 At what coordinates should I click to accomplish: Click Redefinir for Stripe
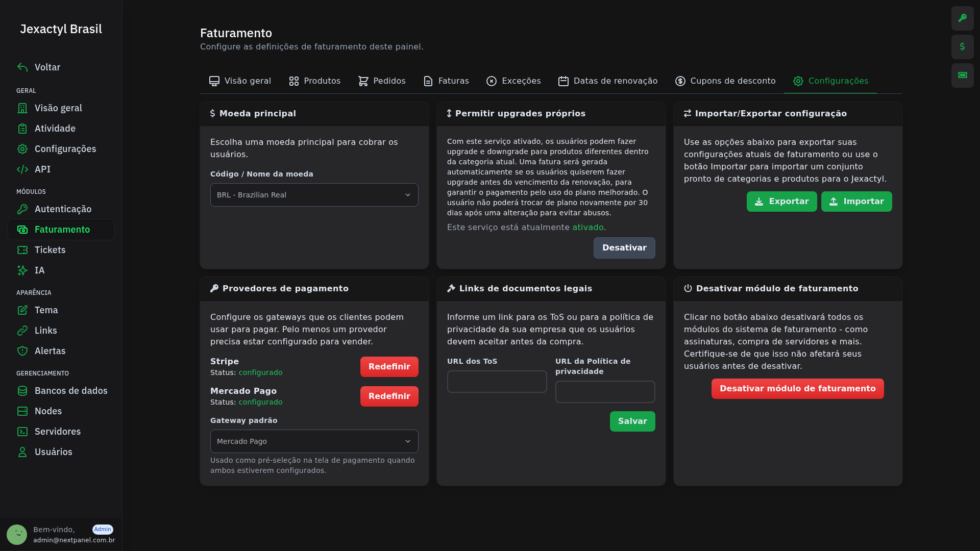tap(389, 367)
